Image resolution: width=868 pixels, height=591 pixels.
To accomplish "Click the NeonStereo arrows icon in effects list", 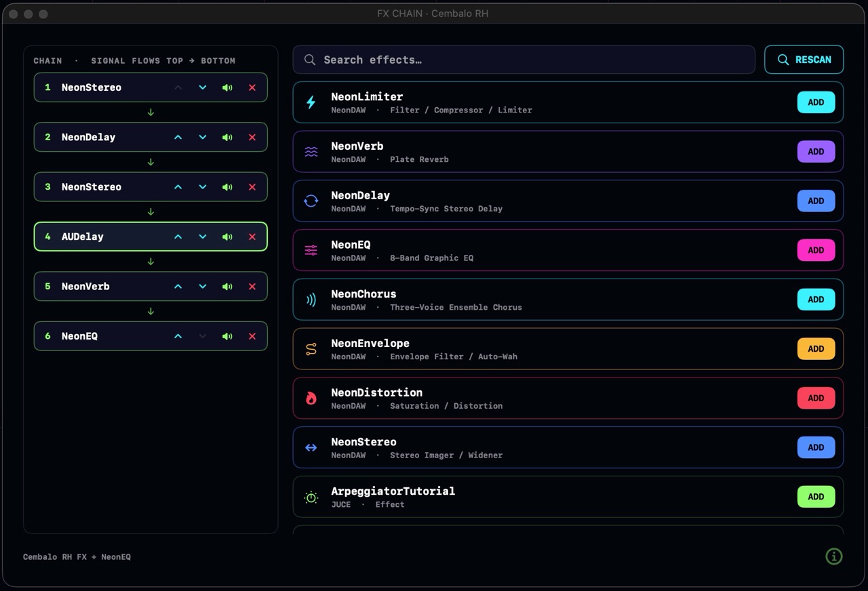I will (311, 447).
